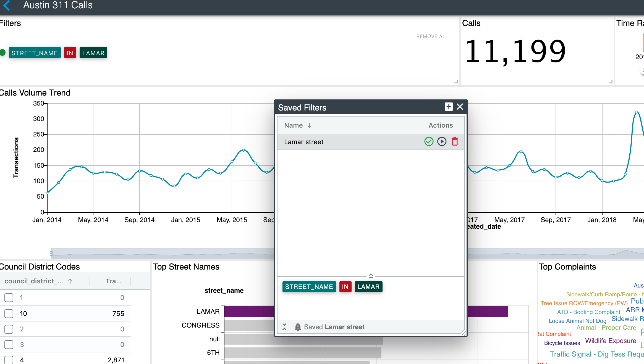Click STREET_NAME chip in Saved Filters dialog
Screen dimensions: 644x364
click(x=309, y=287)
